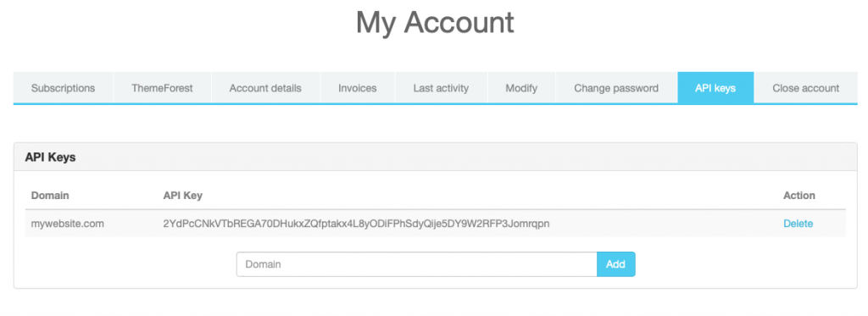Click the API Keys panel heading
The width and height of the screenshot is (868, 316).
tap(50, 158)
